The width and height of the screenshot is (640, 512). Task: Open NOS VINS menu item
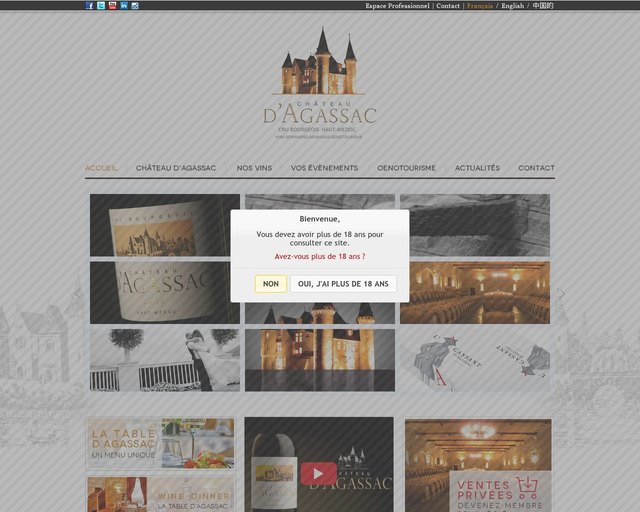point(254,168)
